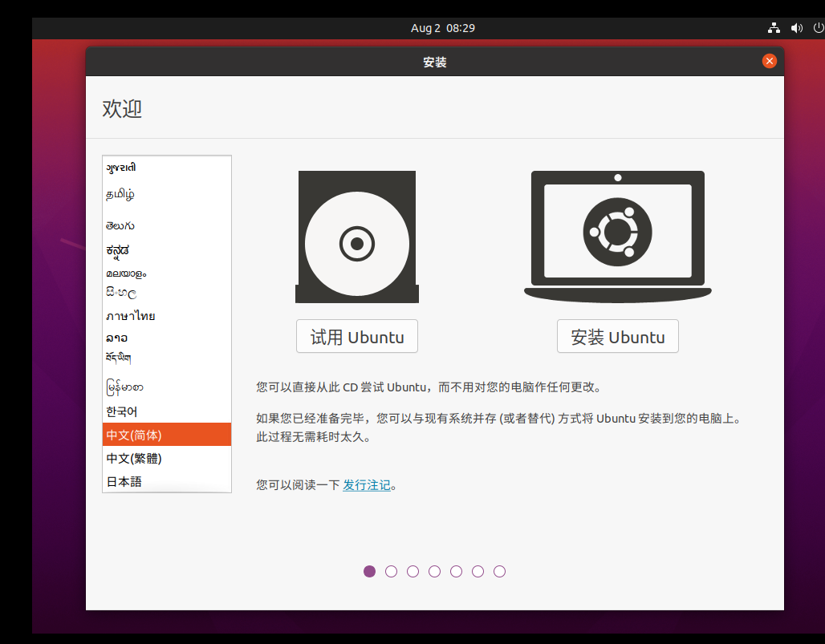The width and height of the screenshot is (825, 644).
Task: Select ગુજરાતી in the language list
Action: click(x=167, y=168)
